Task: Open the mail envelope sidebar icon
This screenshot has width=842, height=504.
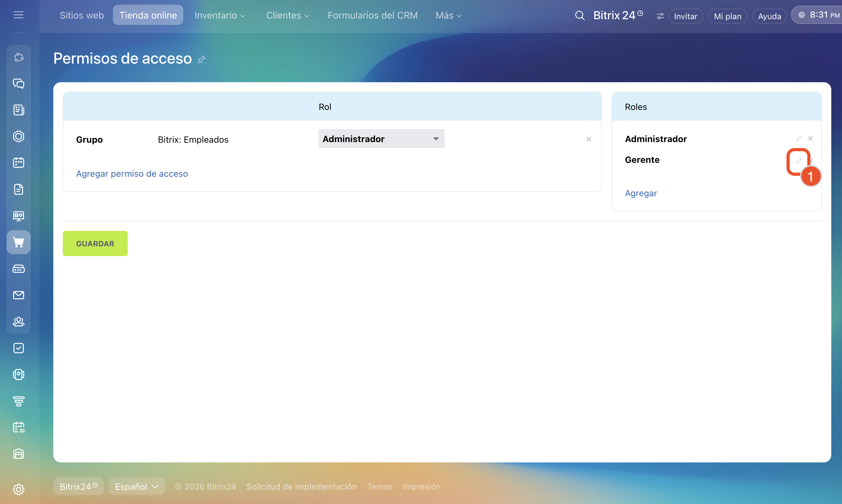Action: coord(18,295)
